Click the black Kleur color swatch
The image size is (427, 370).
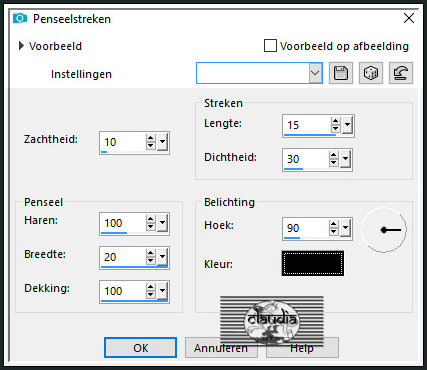(313, 263)
